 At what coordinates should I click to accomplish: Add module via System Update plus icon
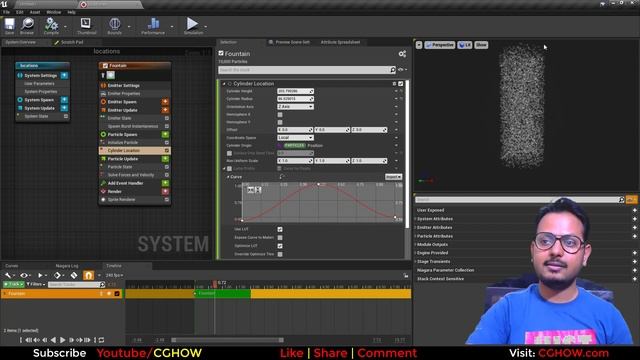(x=64, y=108)
